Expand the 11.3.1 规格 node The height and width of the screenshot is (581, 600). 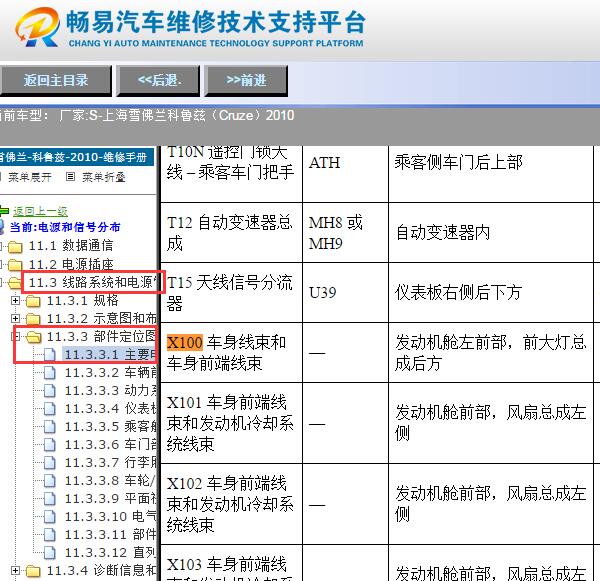pos(15,301)
